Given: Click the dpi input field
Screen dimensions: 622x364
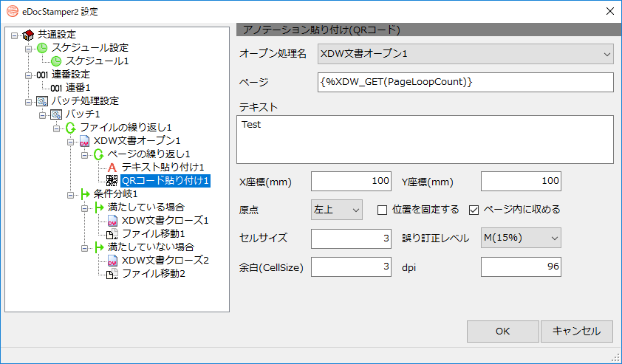Looking at the screenshot, I should 521,267.
